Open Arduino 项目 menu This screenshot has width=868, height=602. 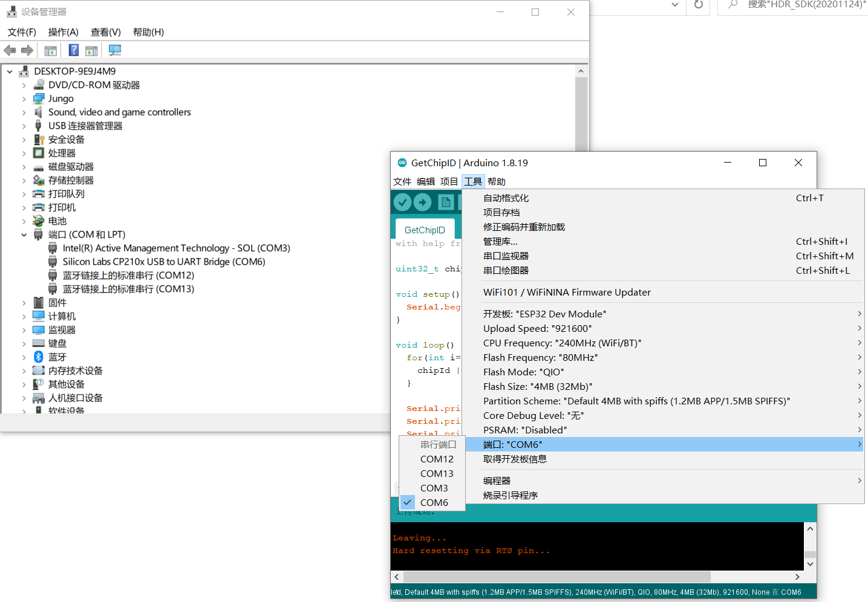pos(449,181)
